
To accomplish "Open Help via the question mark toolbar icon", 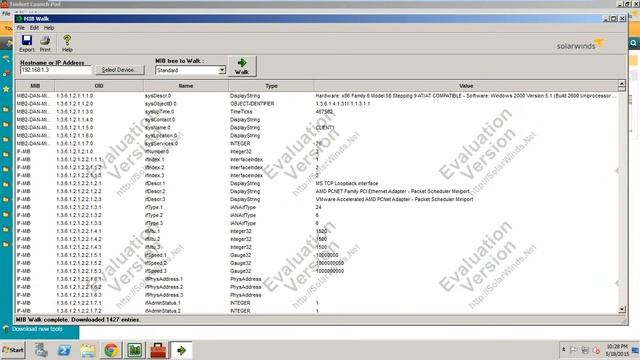I will pyautogui.click(x=67, y=43).
